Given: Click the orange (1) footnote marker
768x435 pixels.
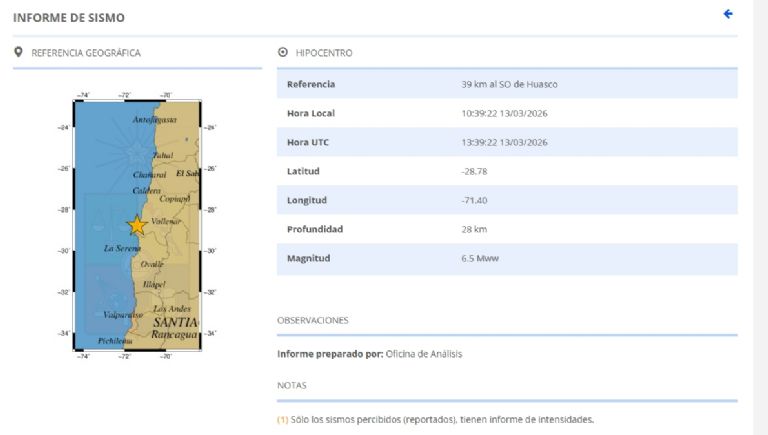Looking at the screenshot, I should click(x=282, y=419).
